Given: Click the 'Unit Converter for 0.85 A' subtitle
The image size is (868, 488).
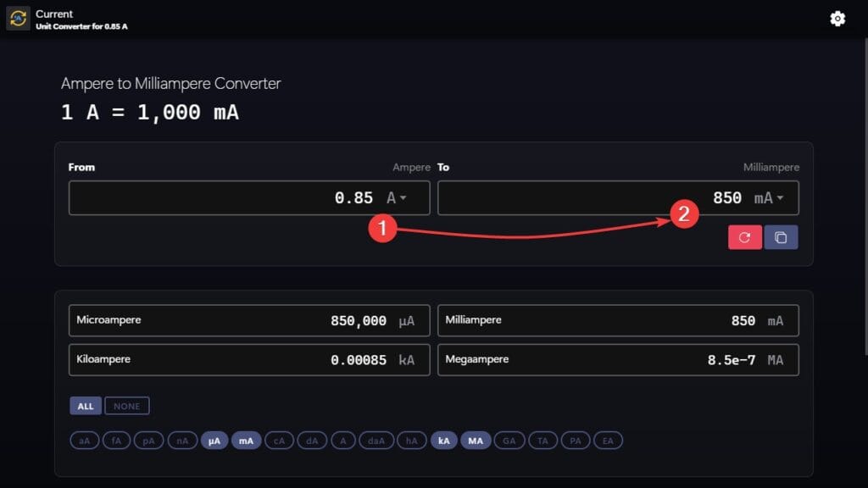Looking at the screenshot, I should click(x=81, y=26).
